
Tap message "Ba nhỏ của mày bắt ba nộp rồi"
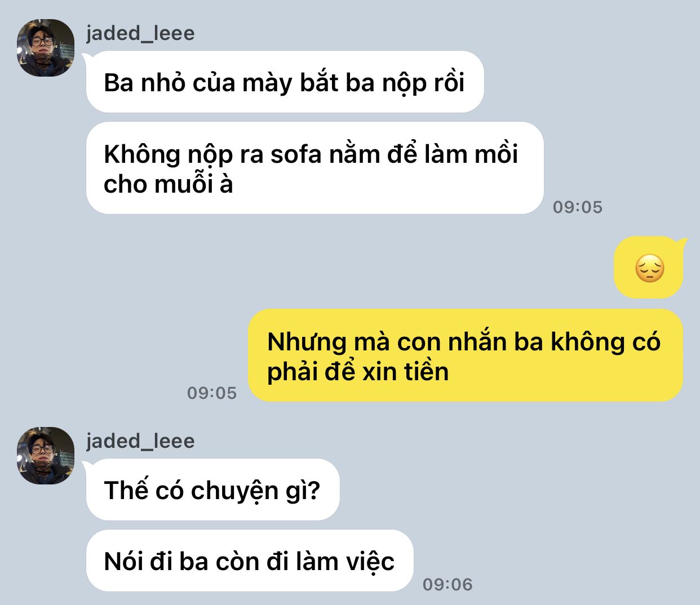pyautogui.click(x=285, y=82)
